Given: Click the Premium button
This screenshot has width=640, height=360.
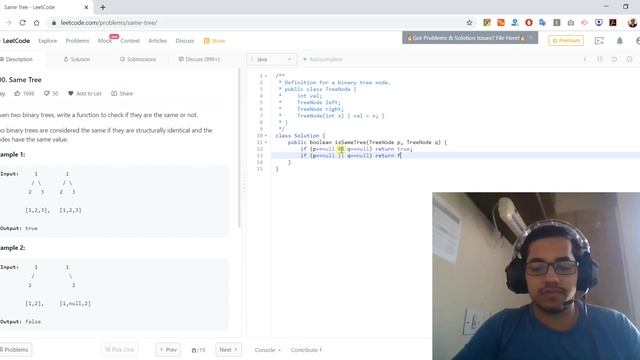Looking at the screenshot, I should (x=566, y=40).
